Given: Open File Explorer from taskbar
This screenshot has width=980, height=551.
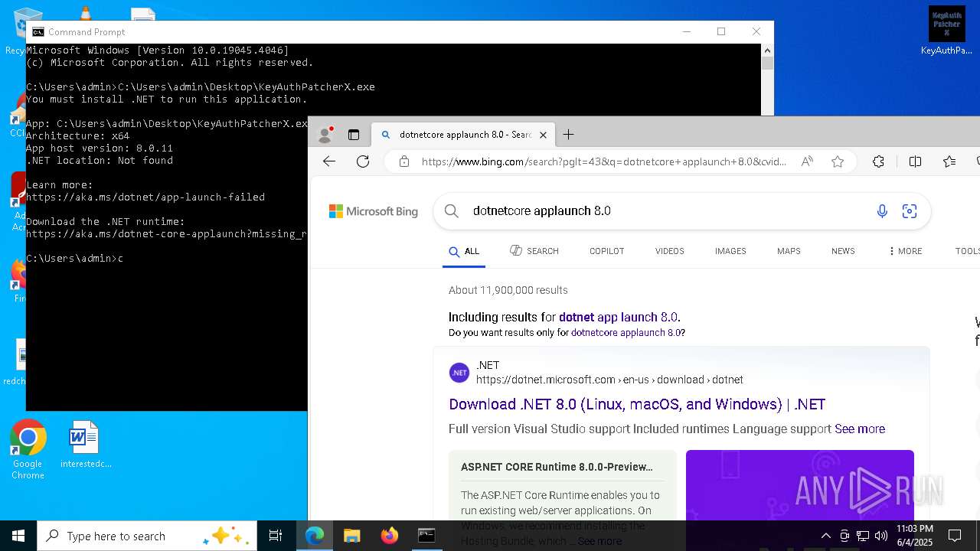Looking at the screenshot, I should [351, 536].
